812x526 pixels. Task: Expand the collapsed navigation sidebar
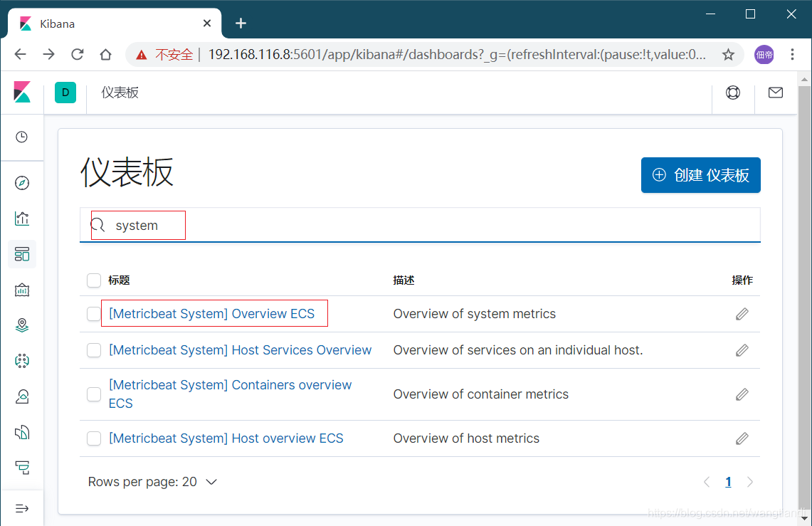tap(22, 507)
